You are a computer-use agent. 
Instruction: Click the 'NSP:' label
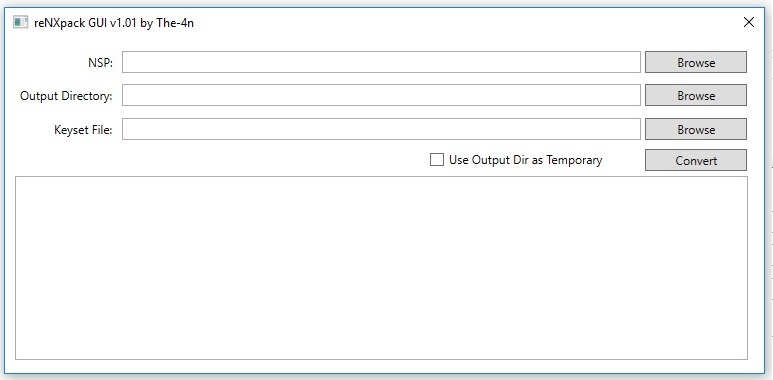[101, 63]
